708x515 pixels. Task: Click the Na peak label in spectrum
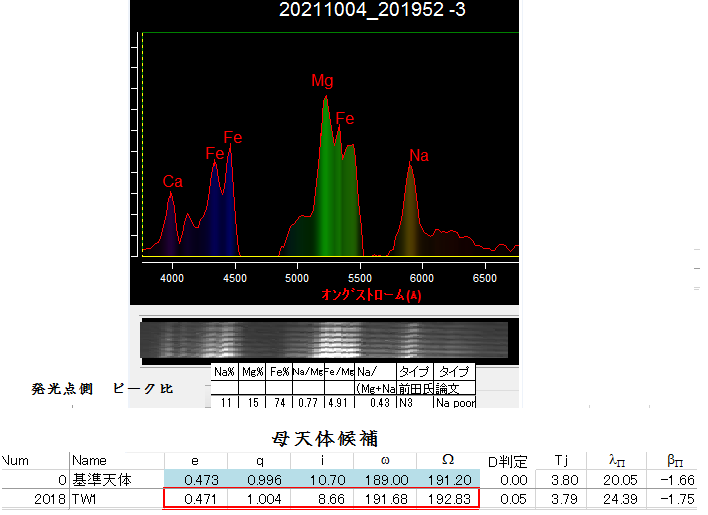click(x=419, y=155)
